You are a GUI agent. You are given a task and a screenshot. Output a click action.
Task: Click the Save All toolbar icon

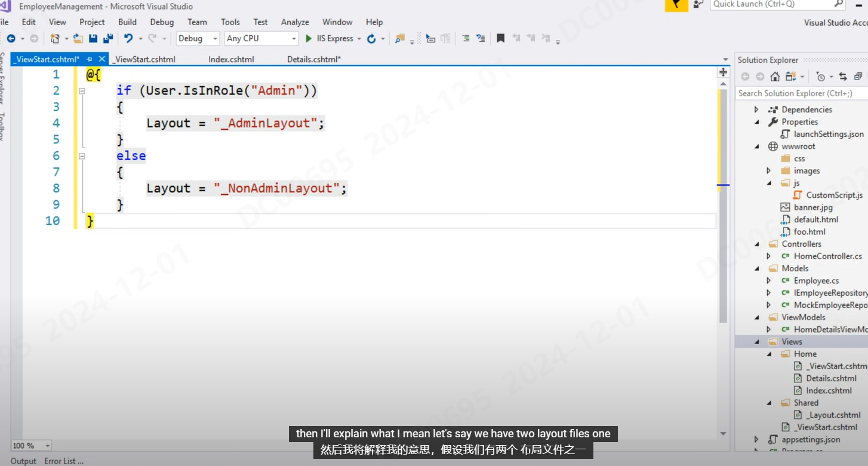[x=108, y=38]
